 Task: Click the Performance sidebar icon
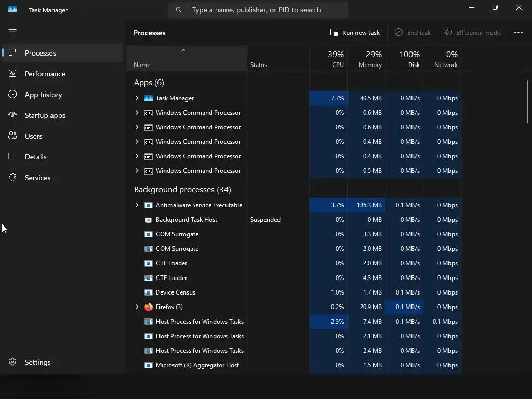[12, 73]
